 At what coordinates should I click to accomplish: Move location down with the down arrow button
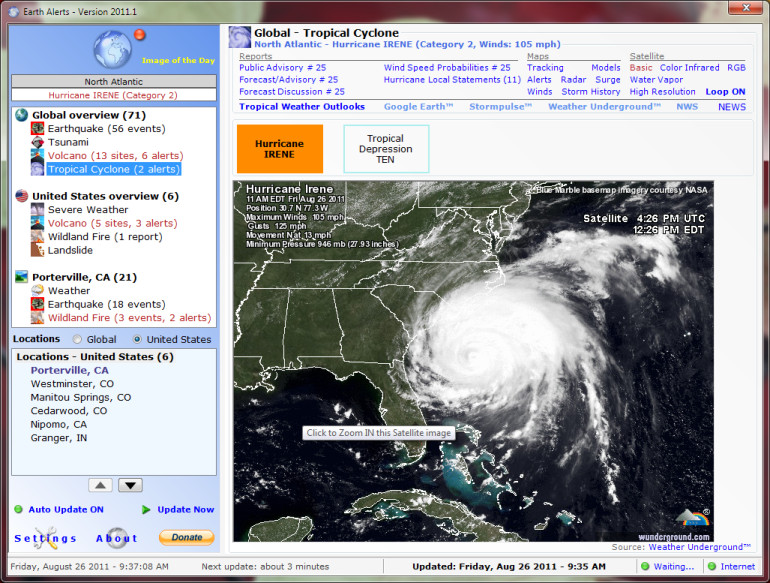130,485
